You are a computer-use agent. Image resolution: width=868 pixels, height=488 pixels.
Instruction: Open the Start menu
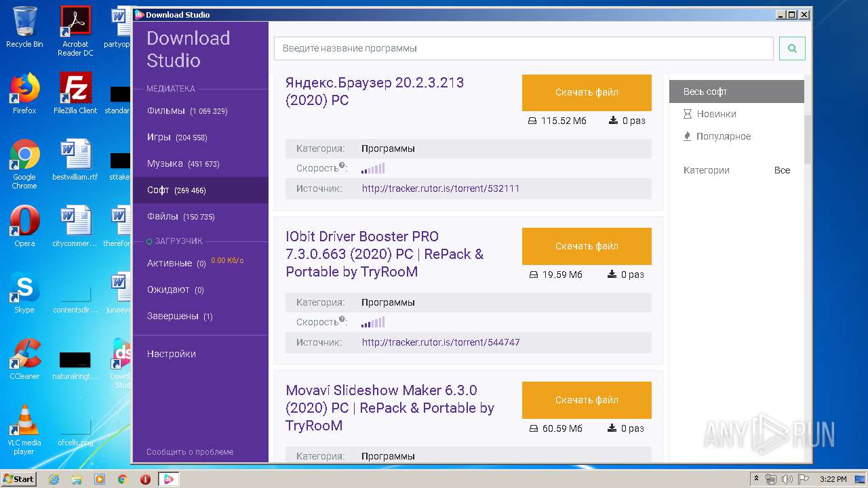pyautogui.click(x=18, y=479)
